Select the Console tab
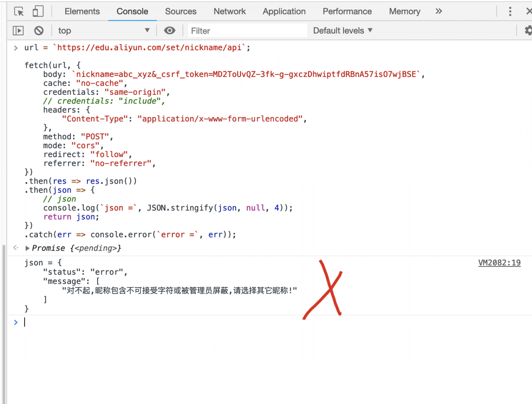This screenshot has height=404, width=532. (x=132, y=11)
